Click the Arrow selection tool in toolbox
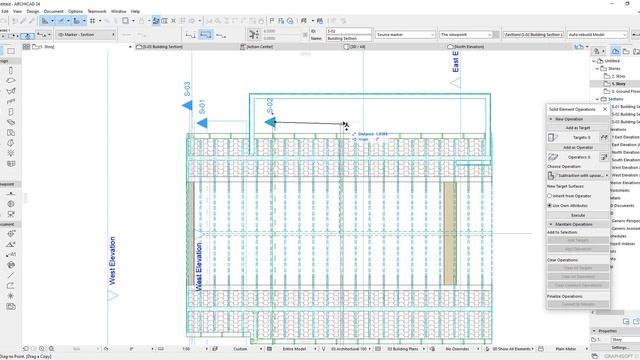The image size is (640, 360). click(x=1, y=51)
